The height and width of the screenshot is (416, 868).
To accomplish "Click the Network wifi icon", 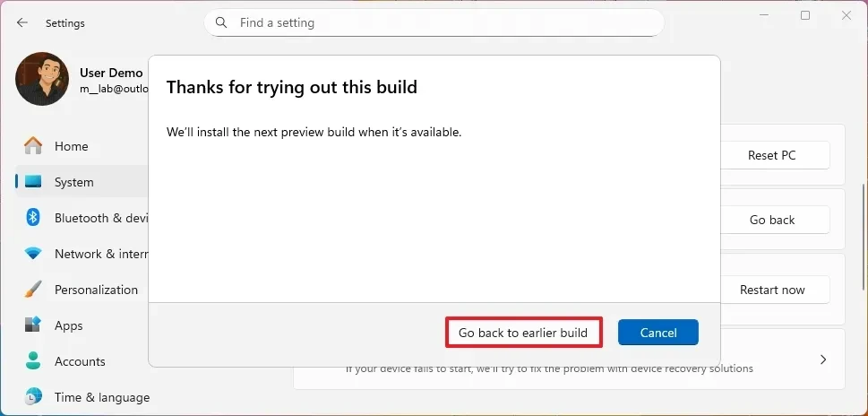I will click(33, 254).
